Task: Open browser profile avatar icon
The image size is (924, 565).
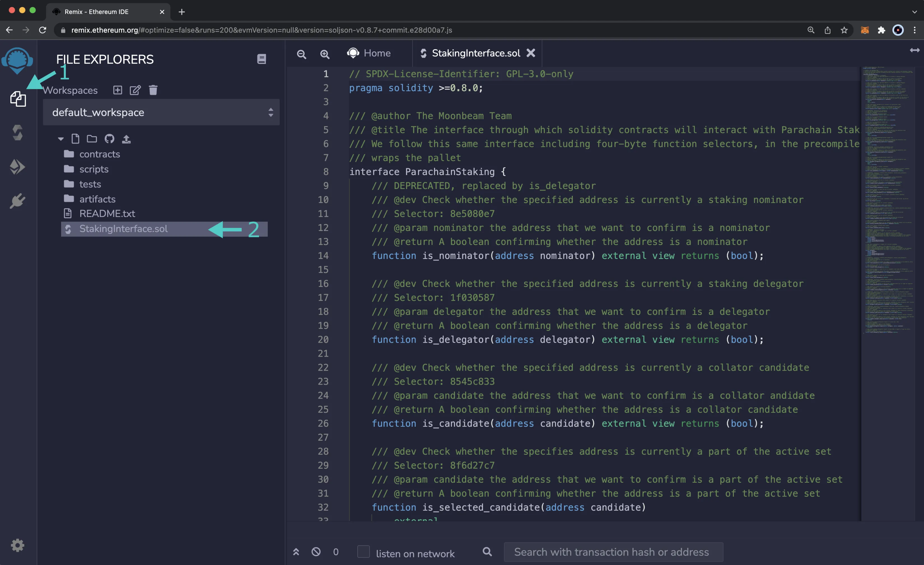Action: point(898,30)
